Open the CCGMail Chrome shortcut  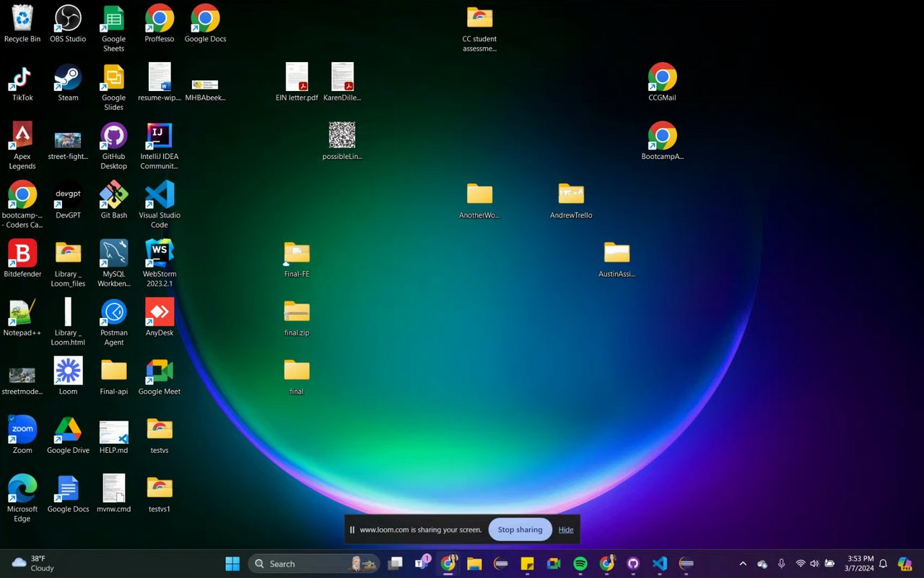point(662,82)
